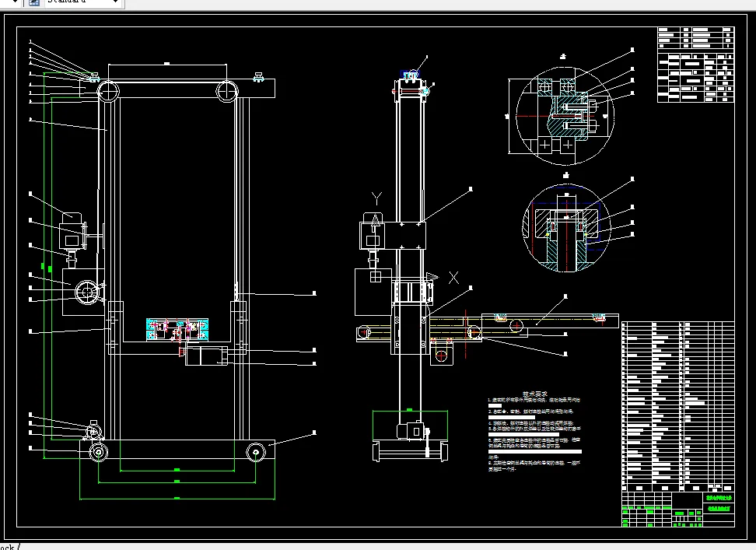Select the 技术要求 heading text
This screenshot has width=756, height=550.
point(534,394)
